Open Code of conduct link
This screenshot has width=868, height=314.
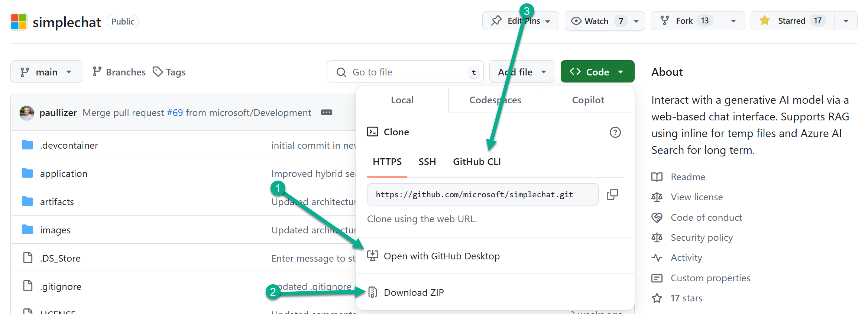[x=706, y=217]
